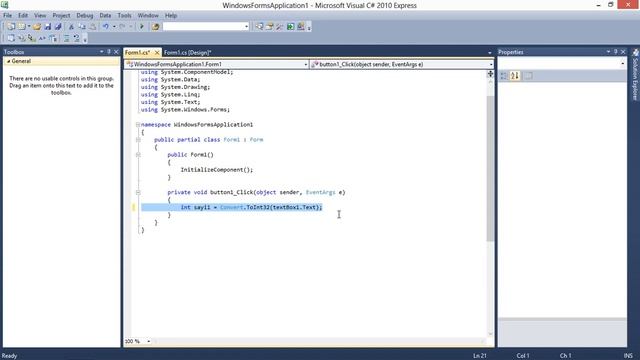The width and height of the screenshot is (640, 360).
Task: Switch to the Form1.cs [Design]* tab
Action: coord(187,53)
